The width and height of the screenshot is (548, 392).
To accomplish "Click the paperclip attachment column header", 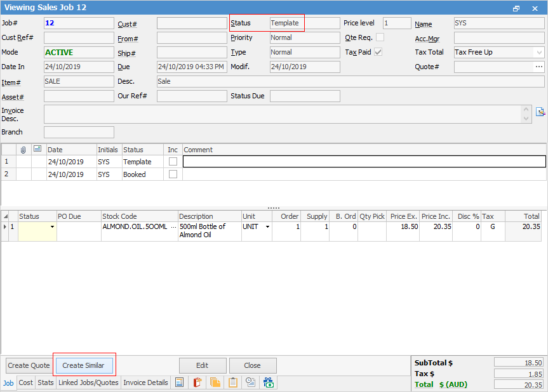I will coord(23,150).
